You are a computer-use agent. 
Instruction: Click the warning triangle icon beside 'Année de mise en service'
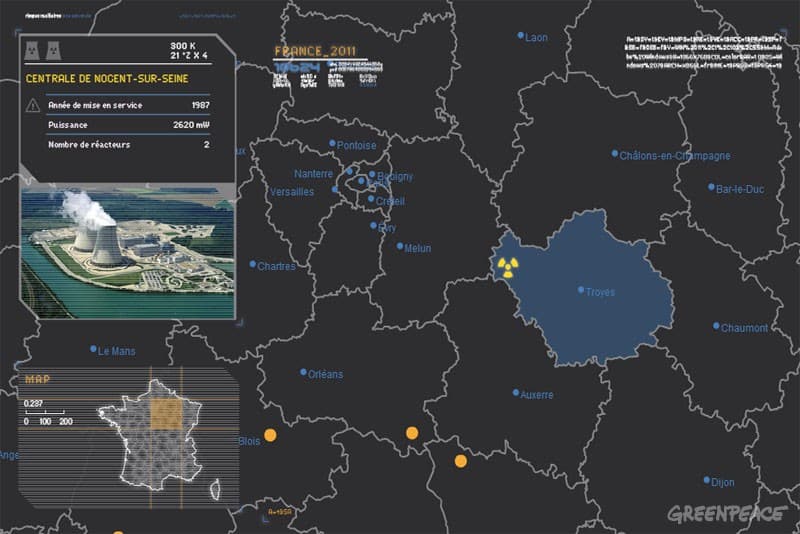33,105
